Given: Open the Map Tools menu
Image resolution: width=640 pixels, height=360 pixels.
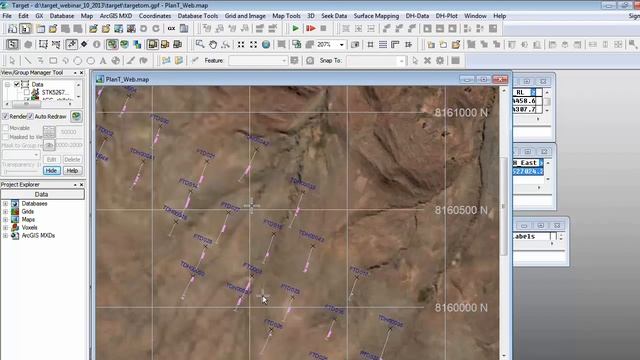Looking at the screenshot, I should (x=286, y=16).
